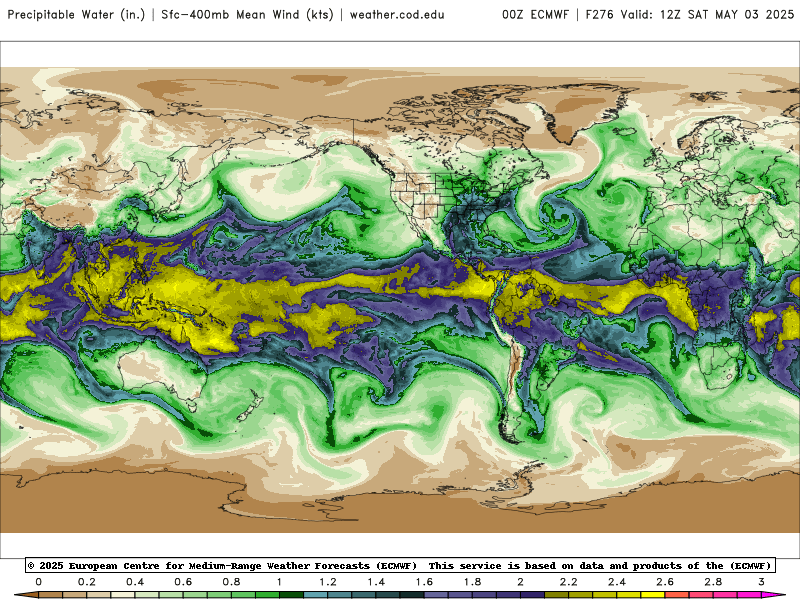This screenshot has width=800, height=600.
Task: Click the legend value '0.2' label
Action: coord(87,582)
